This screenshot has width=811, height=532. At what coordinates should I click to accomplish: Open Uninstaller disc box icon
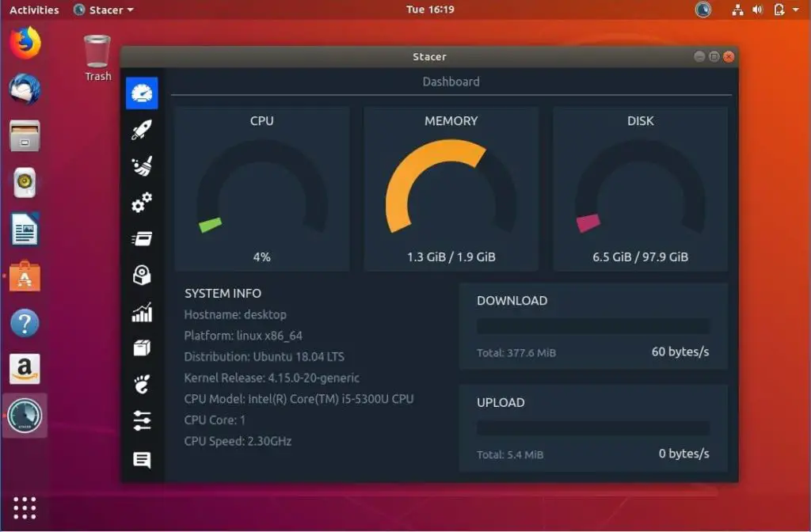click(142, 275)
